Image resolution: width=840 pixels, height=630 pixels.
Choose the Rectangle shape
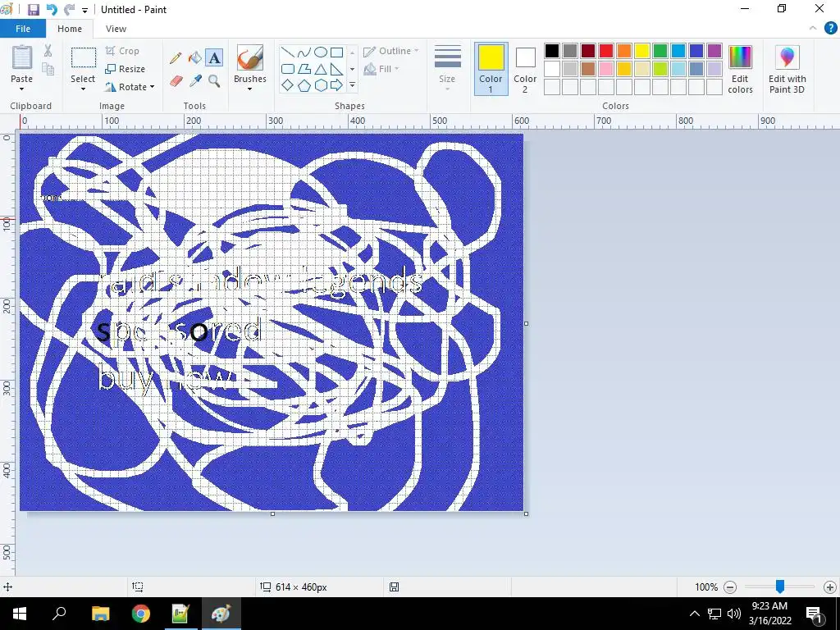(336, 52)
